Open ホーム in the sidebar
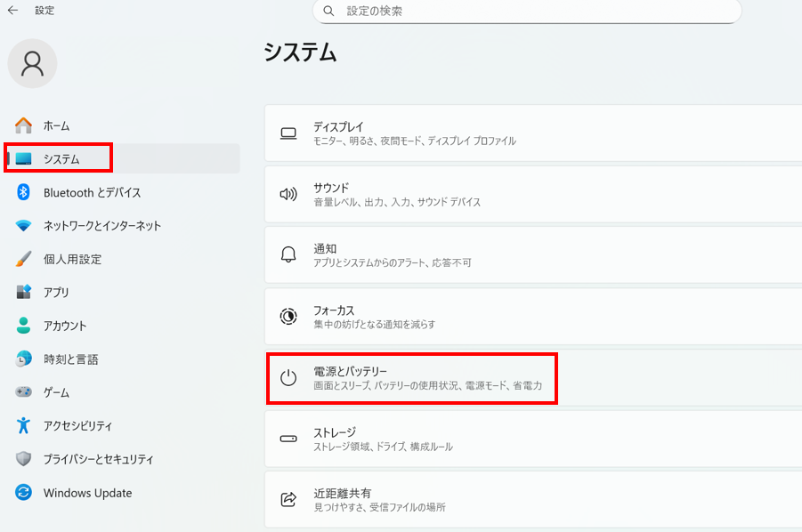This screenshot has height=532, width=802. [56, 125]
